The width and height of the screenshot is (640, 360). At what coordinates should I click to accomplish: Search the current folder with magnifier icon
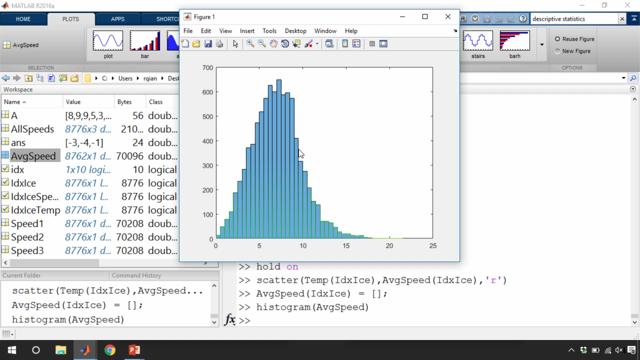pyautogui.click(x=633, y=78)
